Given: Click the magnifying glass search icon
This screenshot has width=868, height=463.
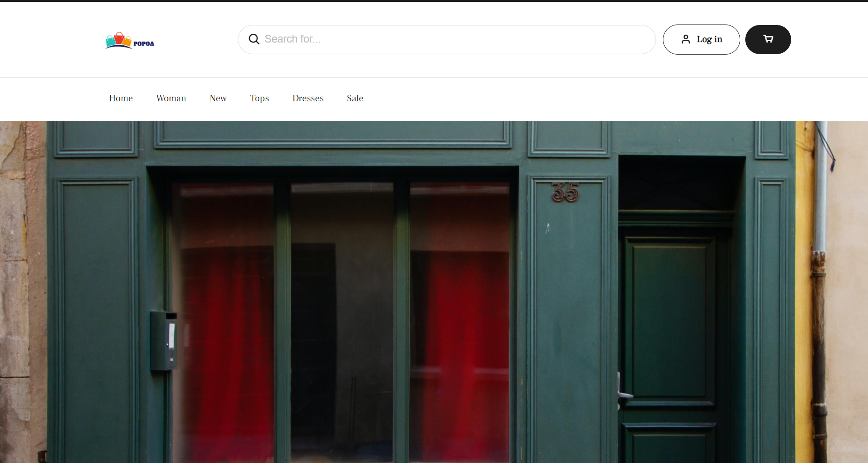Looking at the screenshot, I should click(x=254, y=39).
